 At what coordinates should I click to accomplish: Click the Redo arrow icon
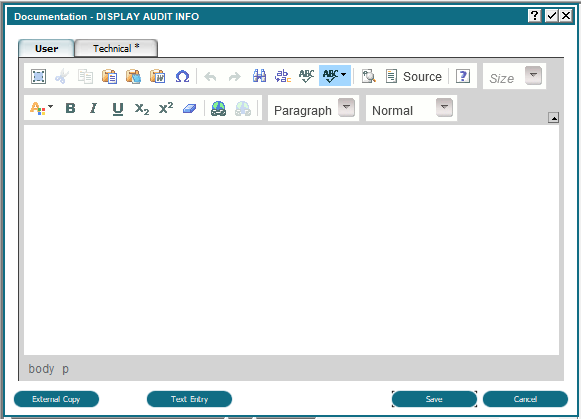pos(235,77)
